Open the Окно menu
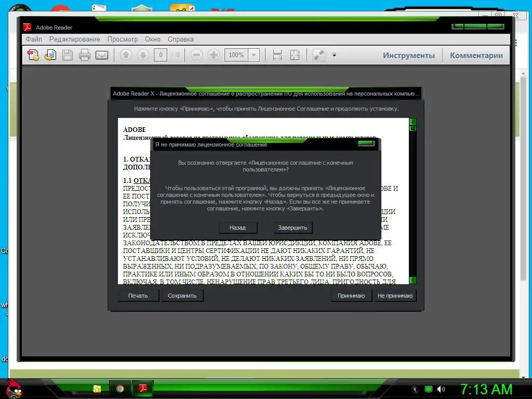Screen dimensions: 532x399 (153, 39)
